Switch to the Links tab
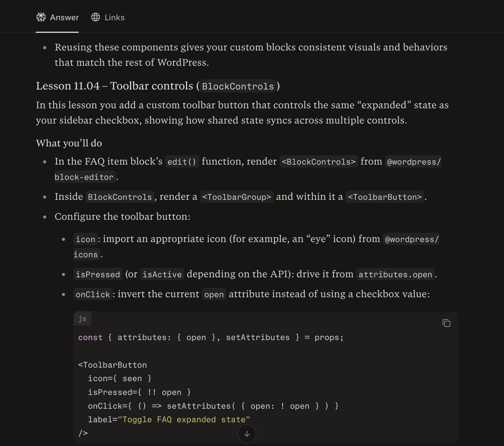Viewport: 504px width, 446px height. click(x=114, y=18)
